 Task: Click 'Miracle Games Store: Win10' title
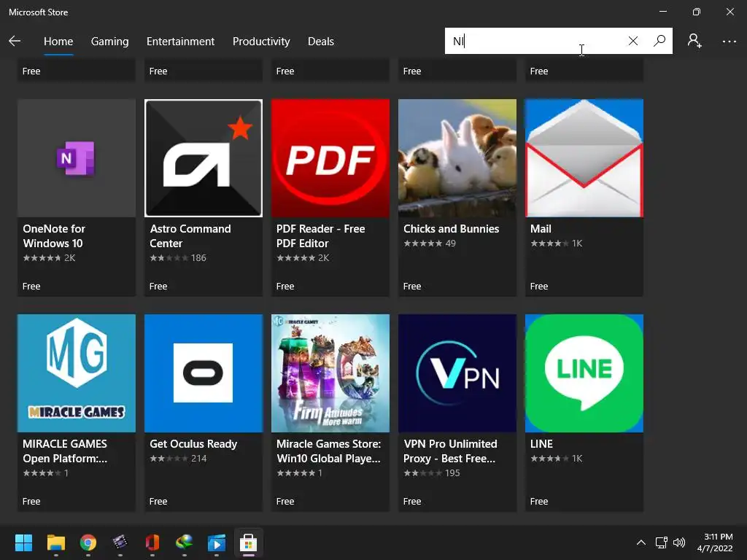coord(329,451)
